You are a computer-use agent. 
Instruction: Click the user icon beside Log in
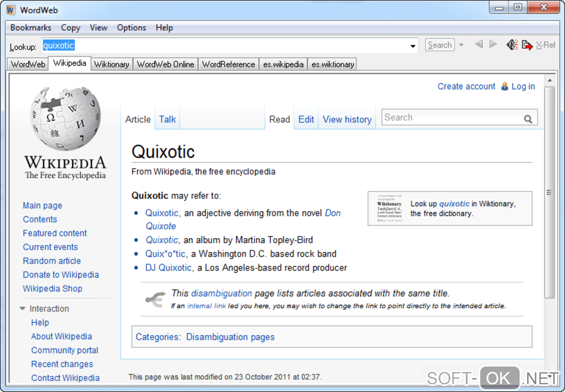click(x=505, y=86)
